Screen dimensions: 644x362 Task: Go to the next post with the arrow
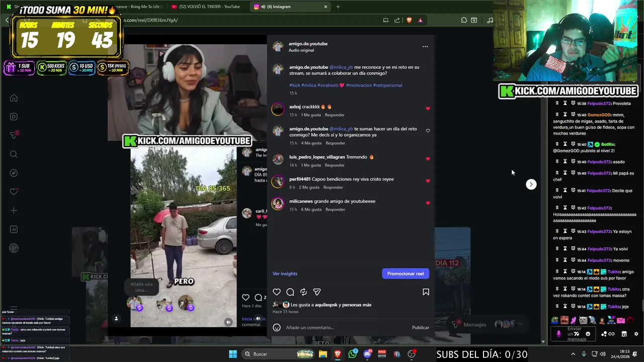[531, 184]
